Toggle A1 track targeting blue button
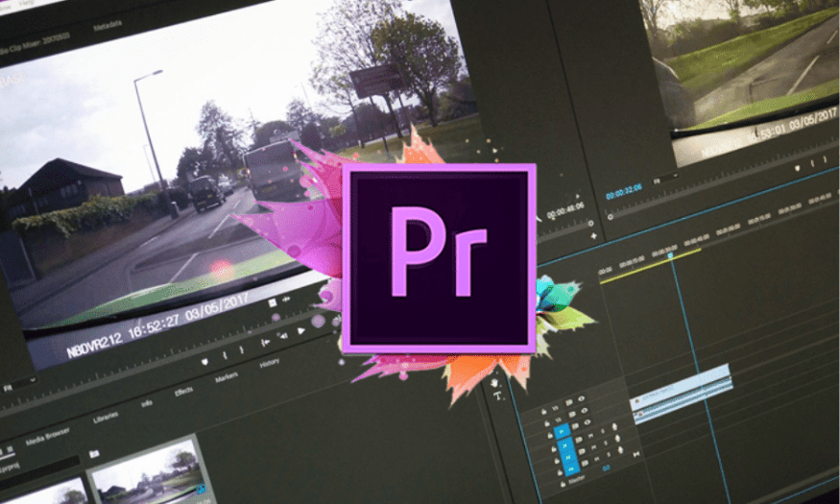 [x=564, y=446]
